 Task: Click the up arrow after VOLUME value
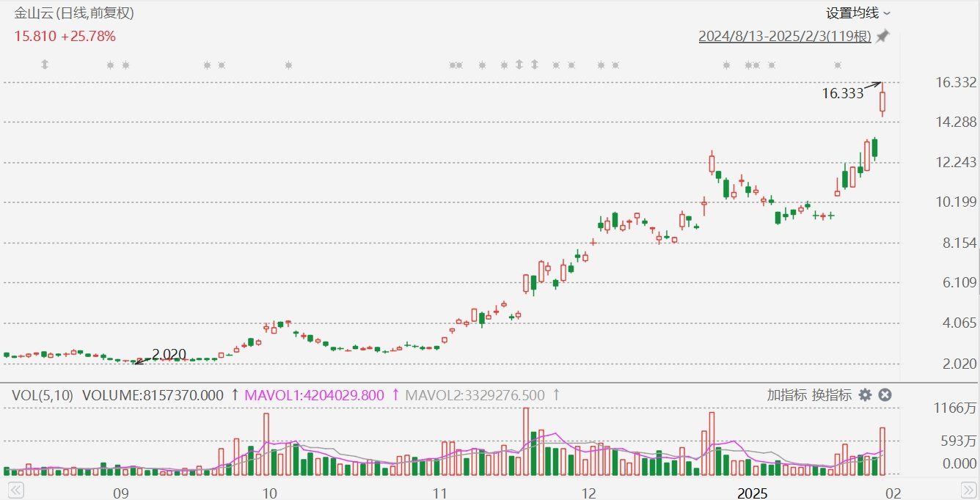[235, 395]
